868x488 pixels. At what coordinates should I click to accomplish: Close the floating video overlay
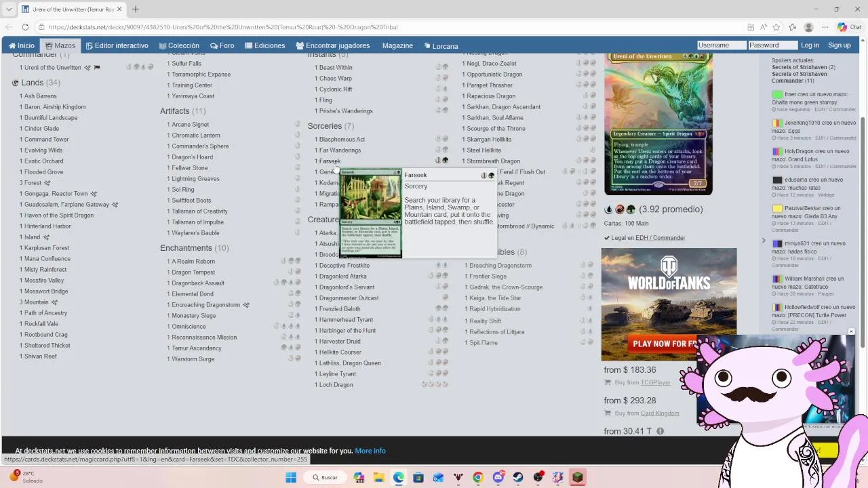[851, 332]
